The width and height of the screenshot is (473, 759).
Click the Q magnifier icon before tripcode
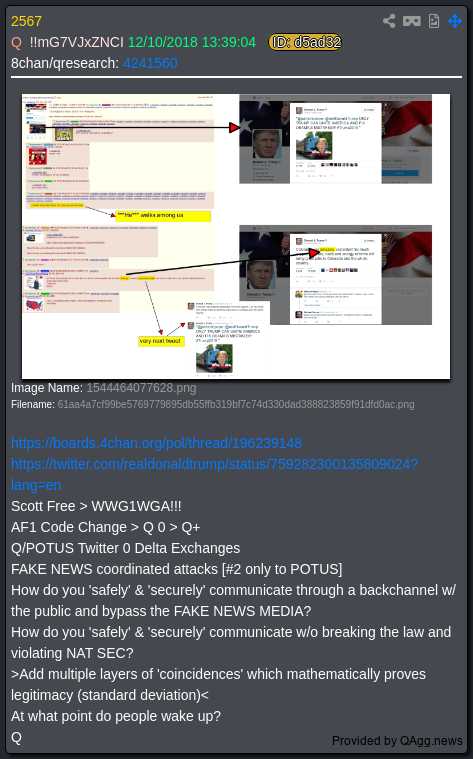tap(16, 43)
